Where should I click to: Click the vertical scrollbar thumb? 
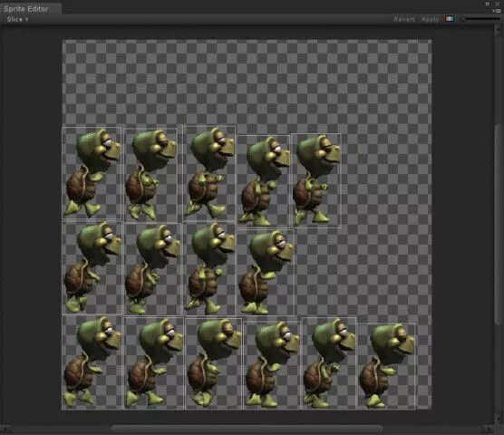pyautogui.click(x=498, y=224)
